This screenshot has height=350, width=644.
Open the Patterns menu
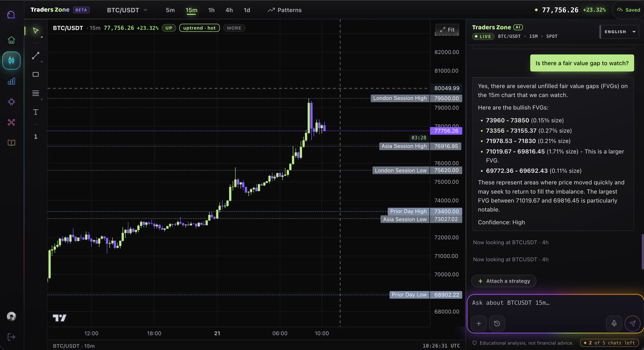click(x=285, y=10)
